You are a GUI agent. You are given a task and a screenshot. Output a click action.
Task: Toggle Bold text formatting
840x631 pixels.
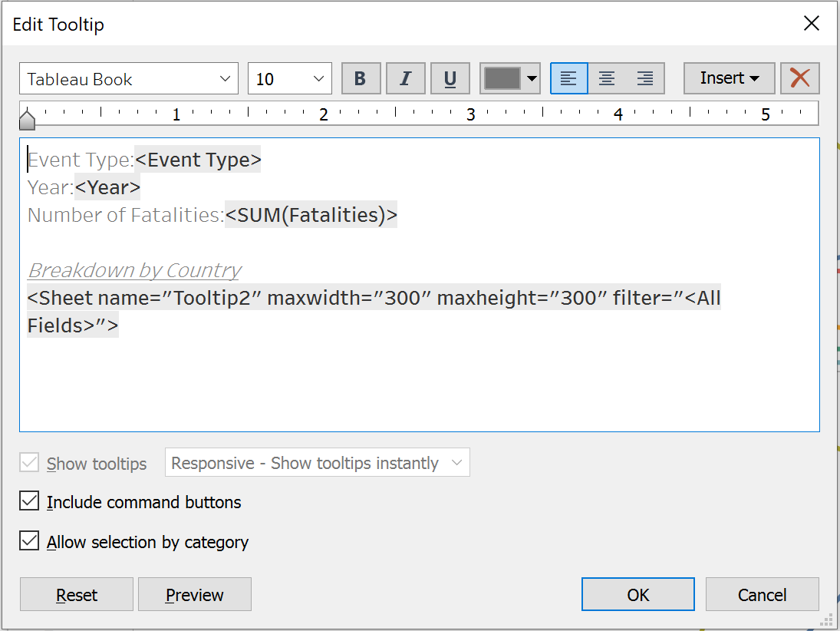361,79
